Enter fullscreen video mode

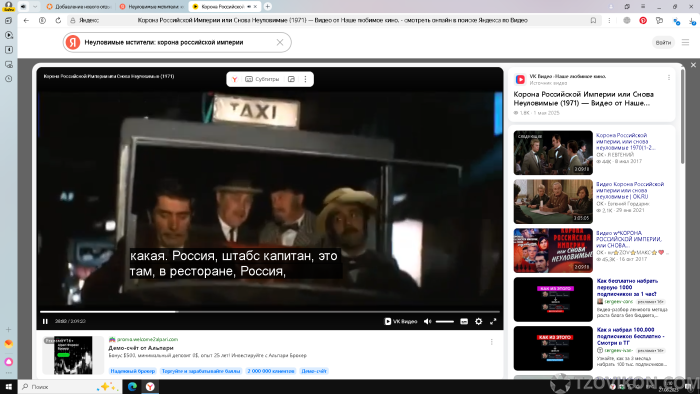tap(493, 321)
